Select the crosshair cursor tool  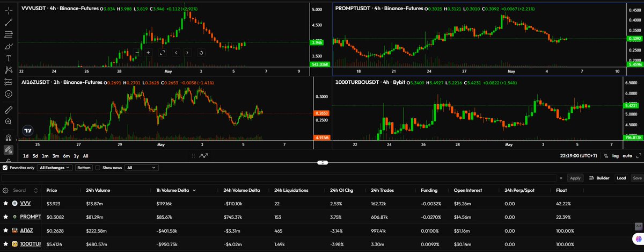click(x=9, y=11)
